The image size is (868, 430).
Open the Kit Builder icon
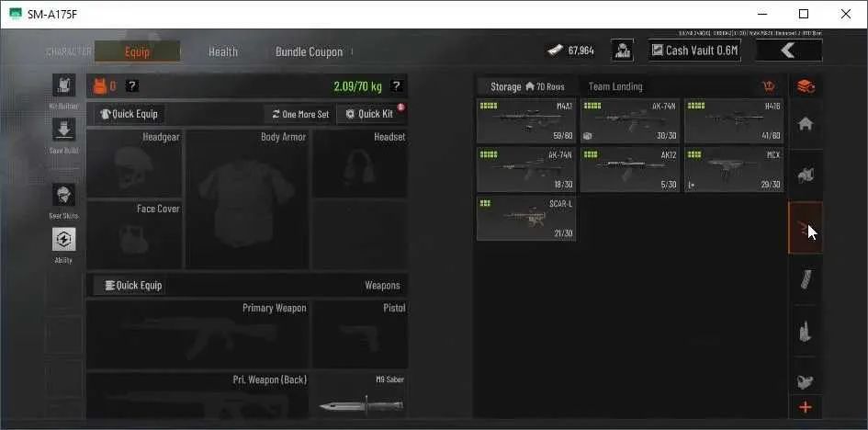click(x=63, y=85)
